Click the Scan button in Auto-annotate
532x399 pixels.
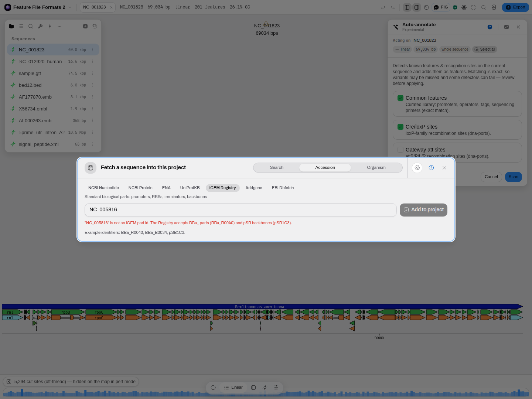(x=513, y=177)
